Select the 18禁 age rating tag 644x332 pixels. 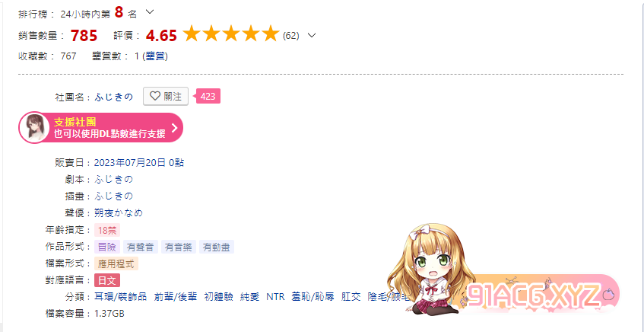tap(107, 230)
